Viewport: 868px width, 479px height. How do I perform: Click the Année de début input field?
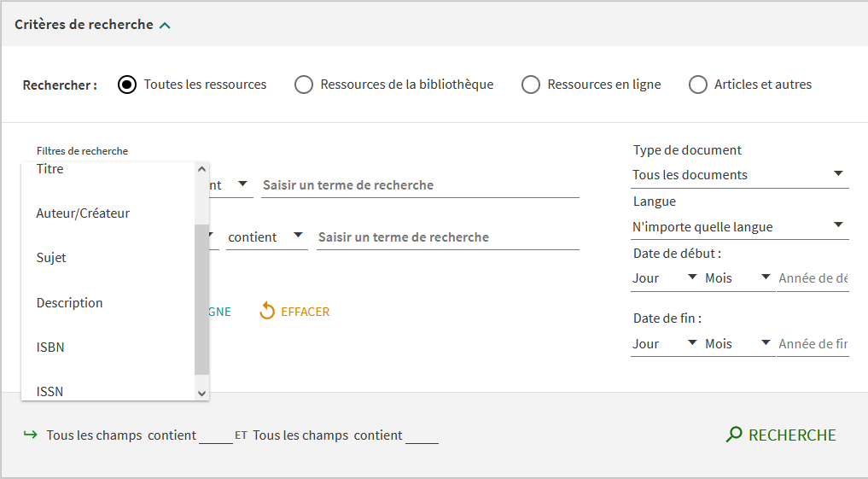(x=813, y=278)
